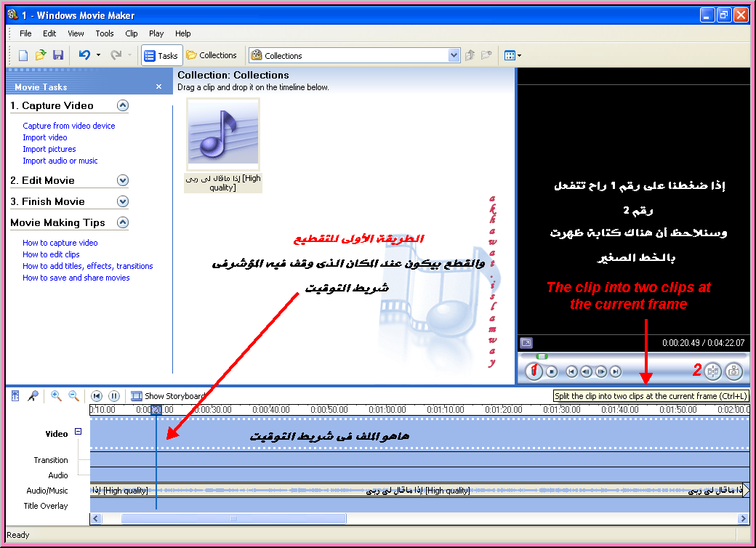Screen dimensions: 756x548
Task: Click the Import pictures link
Action: click(x=49, y=149)
